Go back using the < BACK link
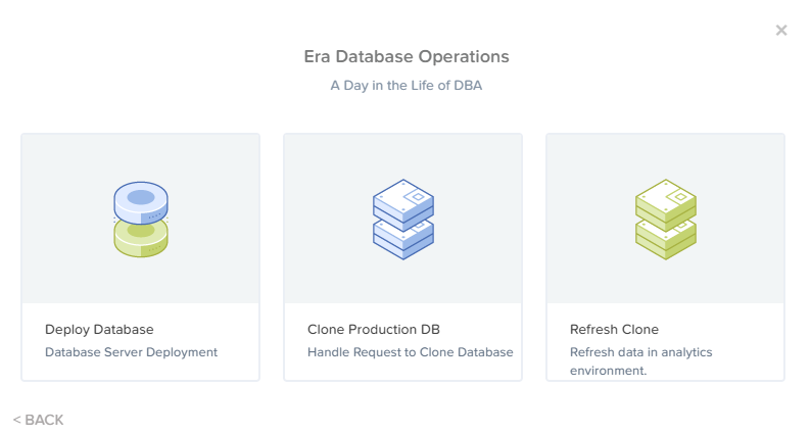This screenshot has width=810, height=434. (38, 420)
